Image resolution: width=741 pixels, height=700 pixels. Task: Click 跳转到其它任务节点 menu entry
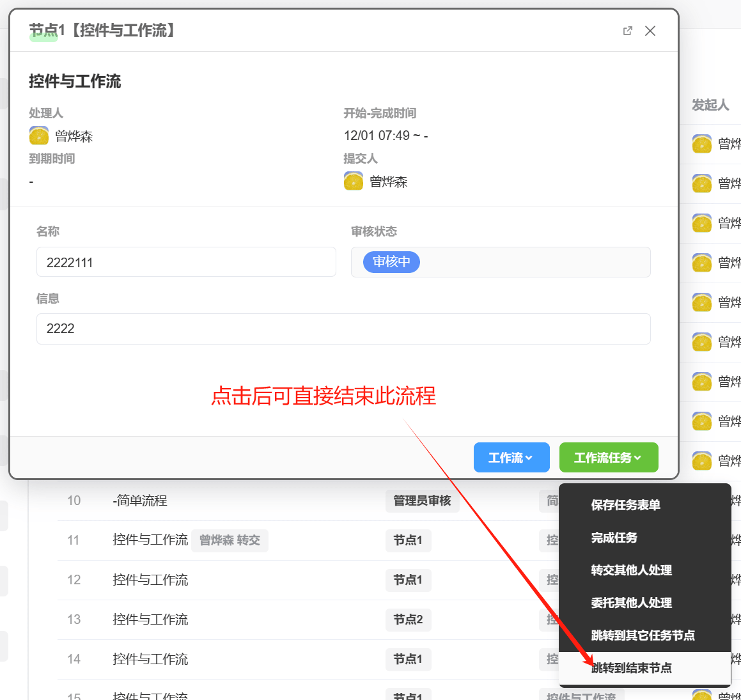[x=643, y=635]
